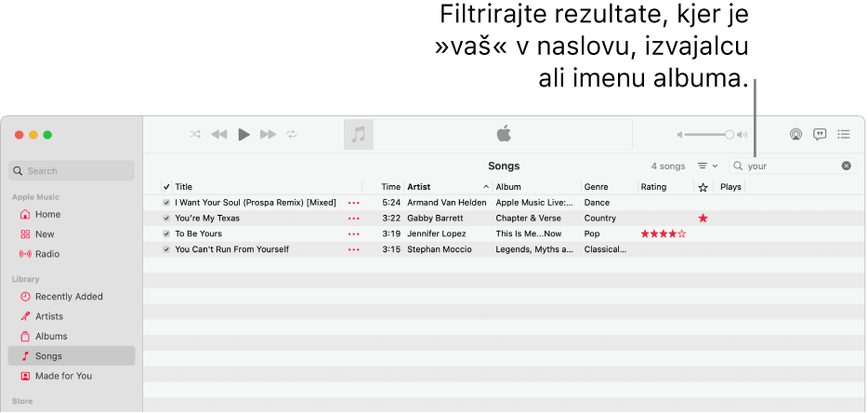Open the filter options dropdown

tap(707, 166)
